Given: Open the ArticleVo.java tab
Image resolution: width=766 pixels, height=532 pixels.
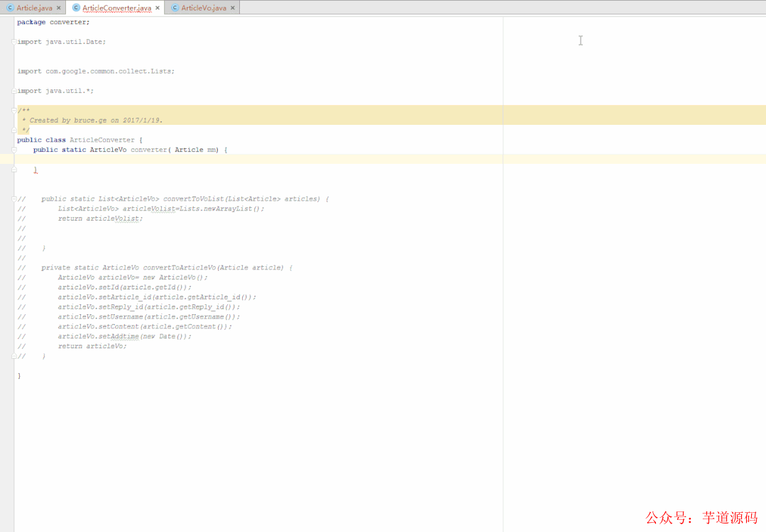Looking at the screenshot, I should pyautogui.click(x=204, y=8).
